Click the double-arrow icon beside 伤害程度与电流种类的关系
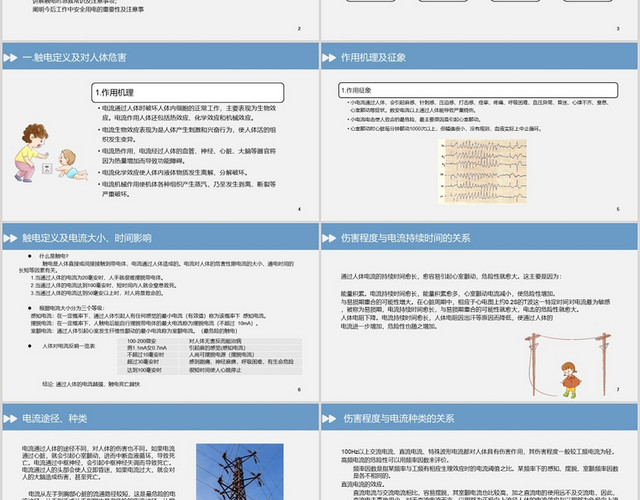The width and height of the screenshot is (640, 500). pos(329,418)
